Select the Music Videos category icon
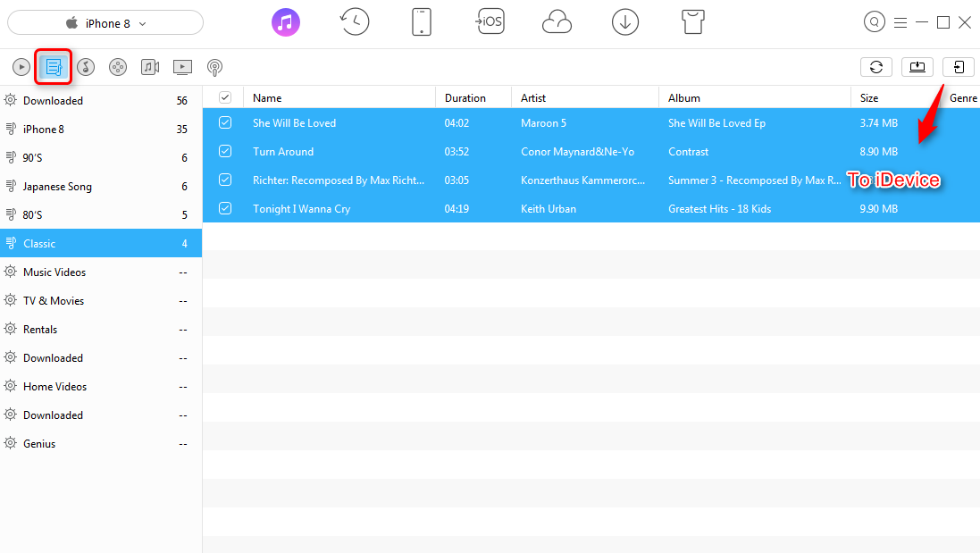This screenshot has width=980, height=553. click(150, 67)
